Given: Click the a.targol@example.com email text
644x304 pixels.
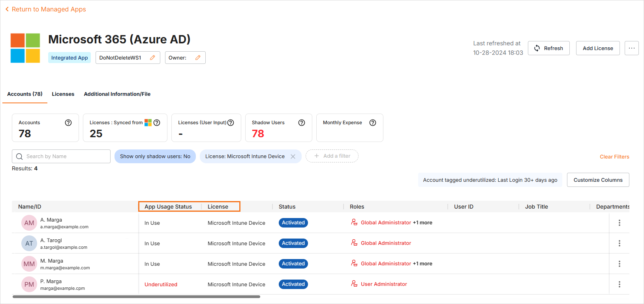Looking at the screenshot, I should (x=64, y=248).
